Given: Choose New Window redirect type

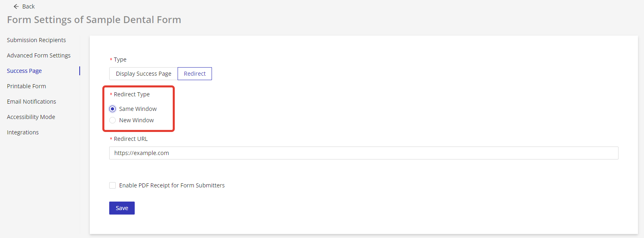Looking at the screenshot, I should tap(113, 120).
